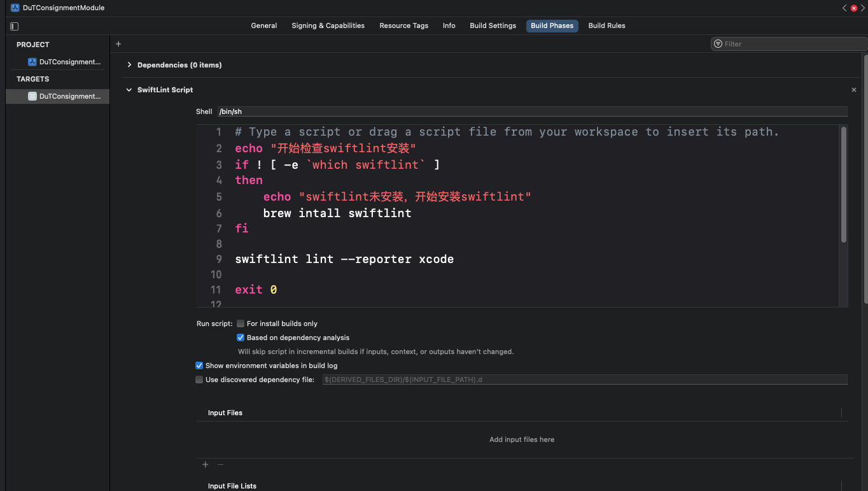Click the 'if ! [ -e `which swiftlint` ]' line
The width and height of the screenshot is (868, 491).
coord(337,165)
